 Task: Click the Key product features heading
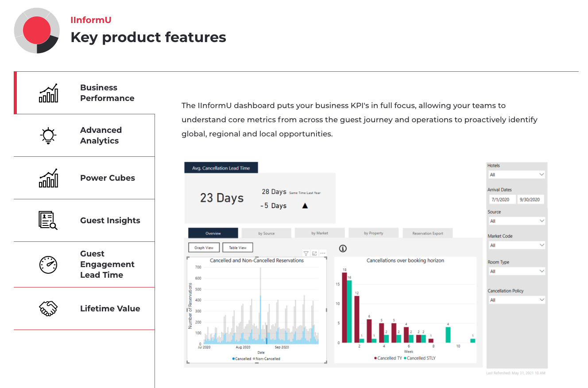(x=148, y=37)
